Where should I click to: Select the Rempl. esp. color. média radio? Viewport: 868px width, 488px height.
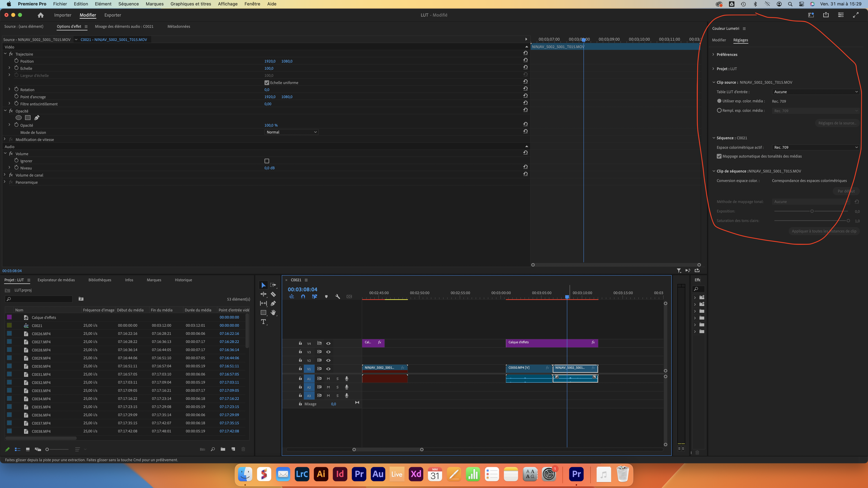pos(719,110)
